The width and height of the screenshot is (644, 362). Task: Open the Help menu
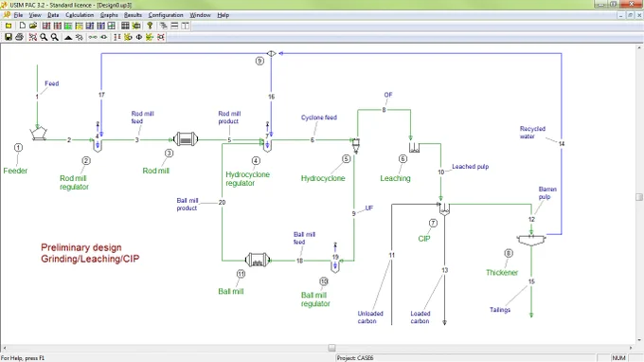tap(223, 15)
